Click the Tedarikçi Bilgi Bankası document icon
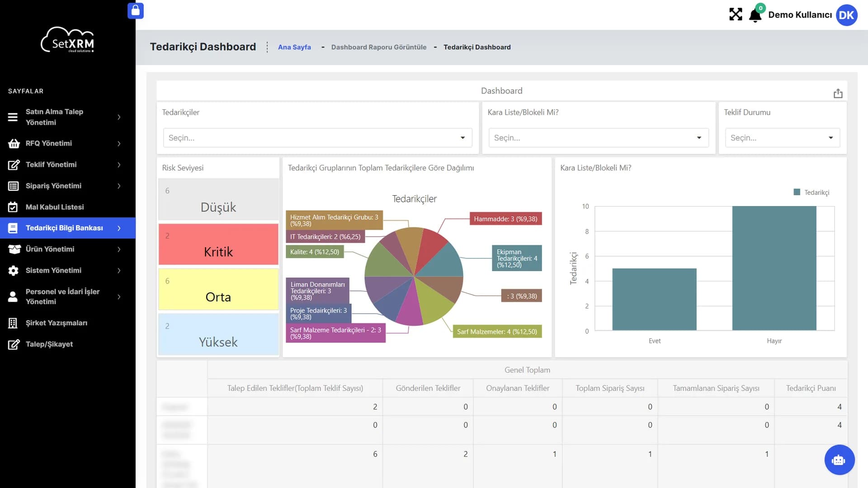This screenshot has height=488, width=868. coord(13,228)
